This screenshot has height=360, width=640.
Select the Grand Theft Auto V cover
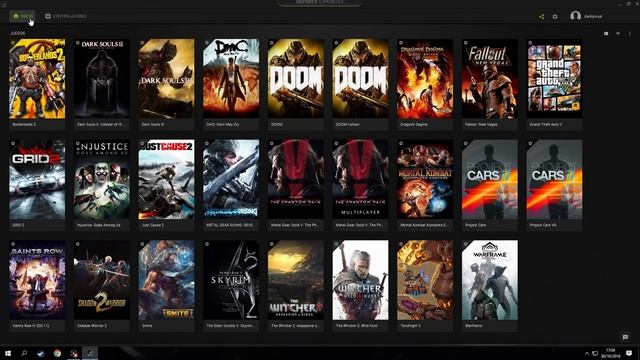pyautogui.click(x=554, y=79)
